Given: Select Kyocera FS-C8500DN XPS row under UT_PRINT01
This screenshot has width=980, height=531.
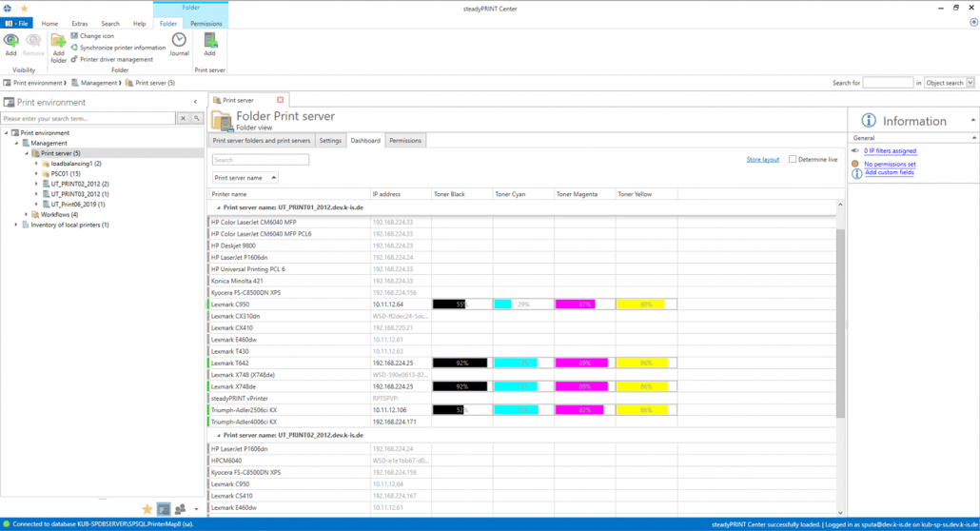Looking at the screenshot, I should click(x=522, y=293).
